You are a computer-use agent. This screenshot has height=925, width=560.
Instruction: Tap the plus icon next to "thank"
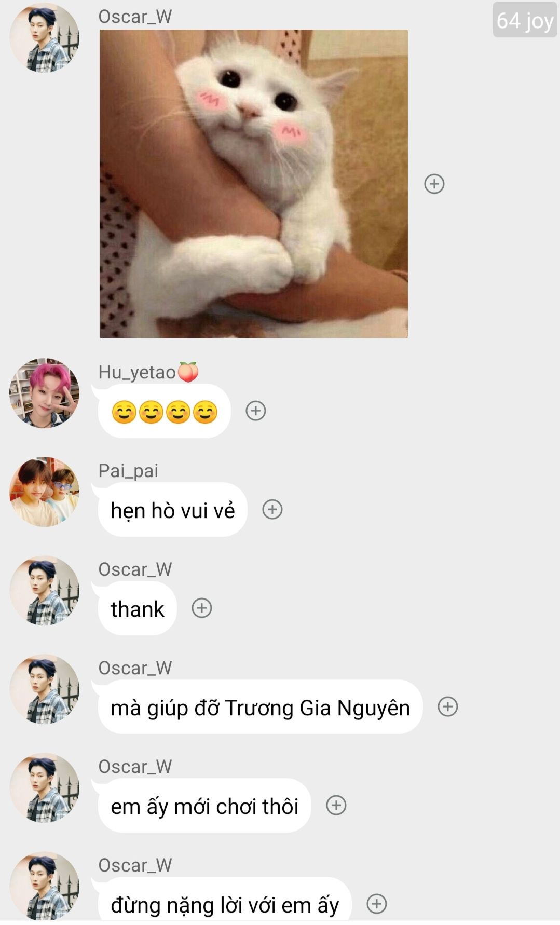coord(202,608)
